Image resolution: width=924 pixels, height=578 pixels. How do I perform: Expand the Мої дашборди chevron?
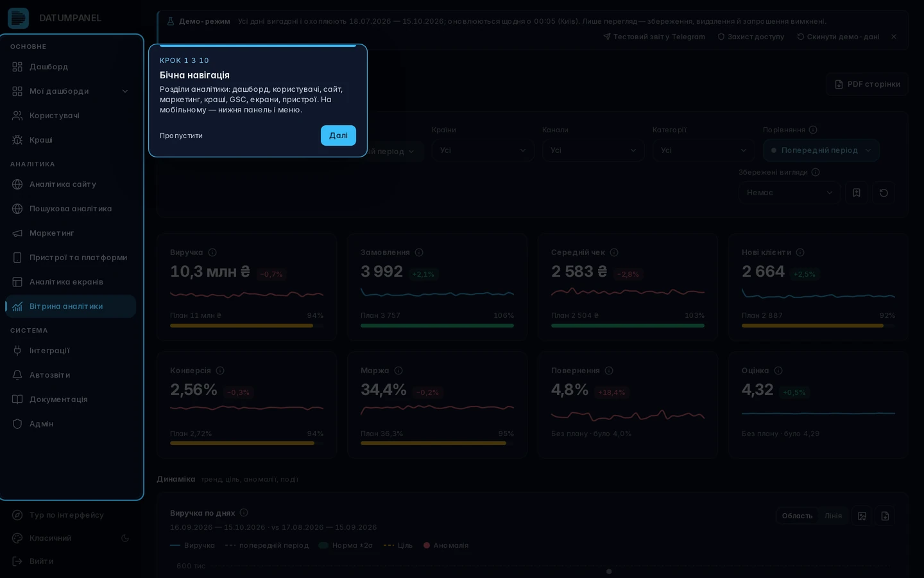pyautogui.click(x=125, y=91)
